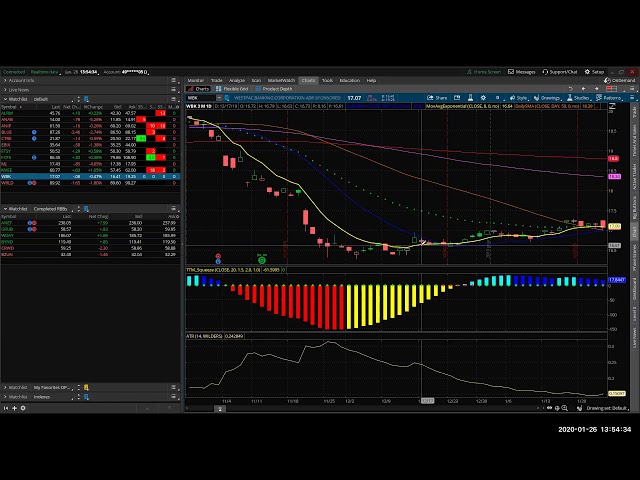Screen dimensions: 640x480
Task: Click sidebar gear icon at bottom-left
Action: tap(23, 408)
